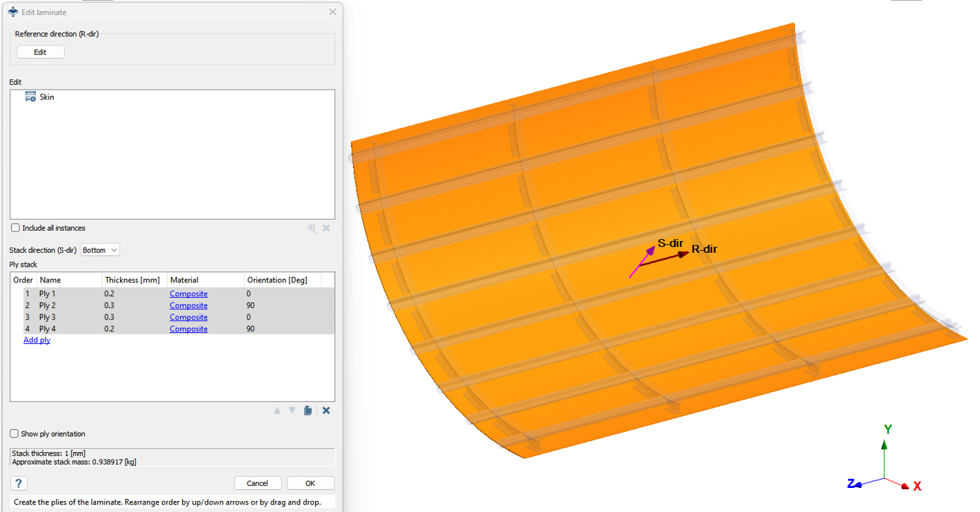Click the Orientation [Deg] column header
980x512 pixels.
pos(282,280)
